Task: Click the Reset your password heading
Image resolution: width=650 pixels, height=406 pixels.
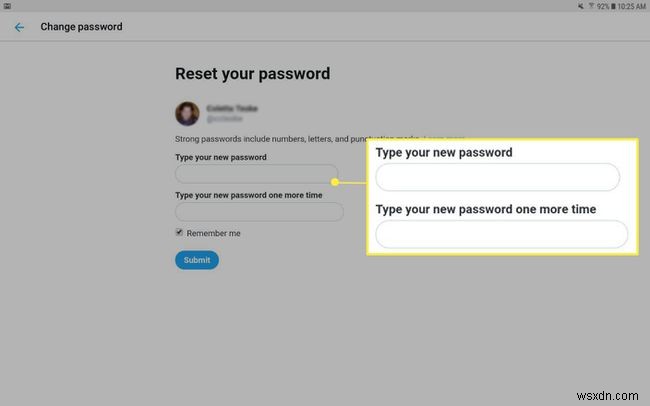Action: (x=252, y=74)
